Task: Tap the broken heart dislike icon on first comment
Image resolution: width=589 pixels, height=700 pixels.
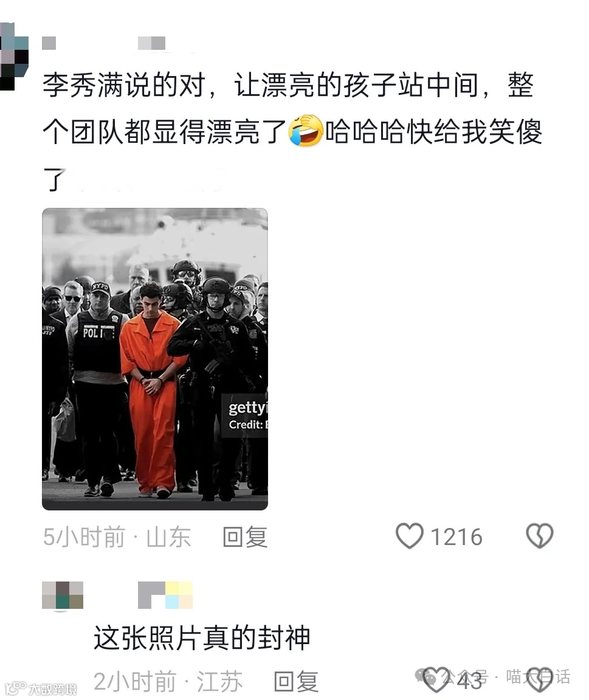Action: point(539,536)
